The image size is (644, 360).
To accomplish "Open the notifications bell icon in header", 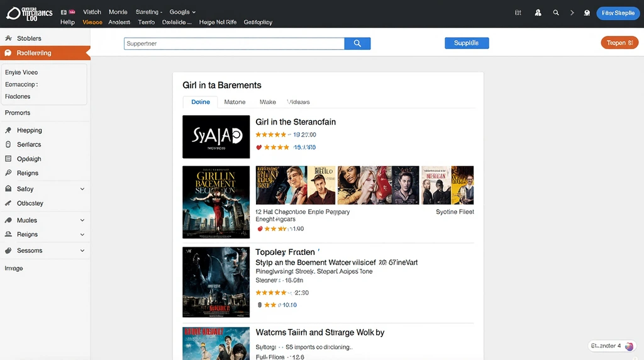I will coord(587,13).
